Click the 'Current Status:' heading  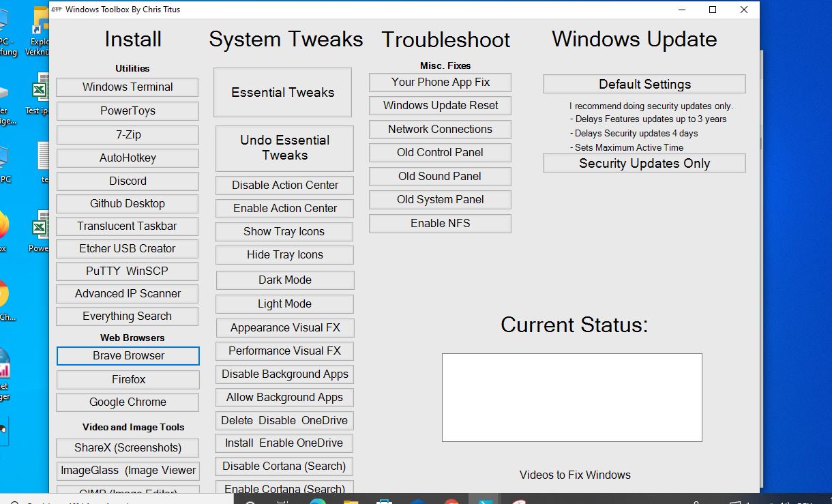[x=574, y=325]
